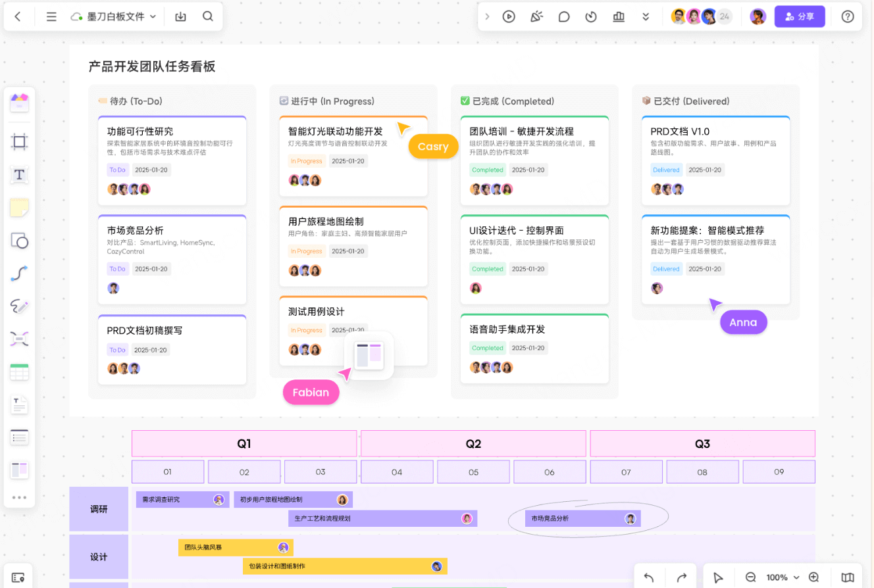Select the Text tool in the left toolbar
874x588 pixels.
coord(19,176)
